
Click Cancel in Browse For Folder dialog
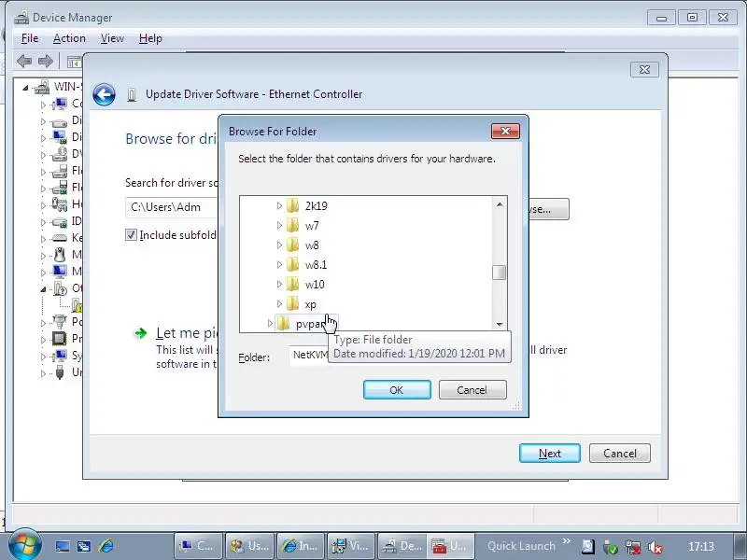[472, 390]
